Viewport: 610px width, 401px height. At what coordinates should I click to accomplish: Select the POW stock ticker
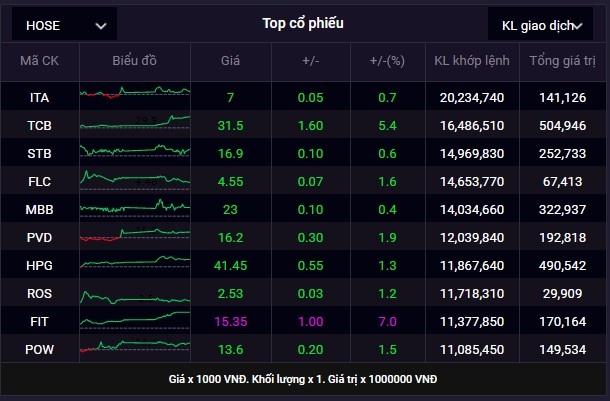40,350
